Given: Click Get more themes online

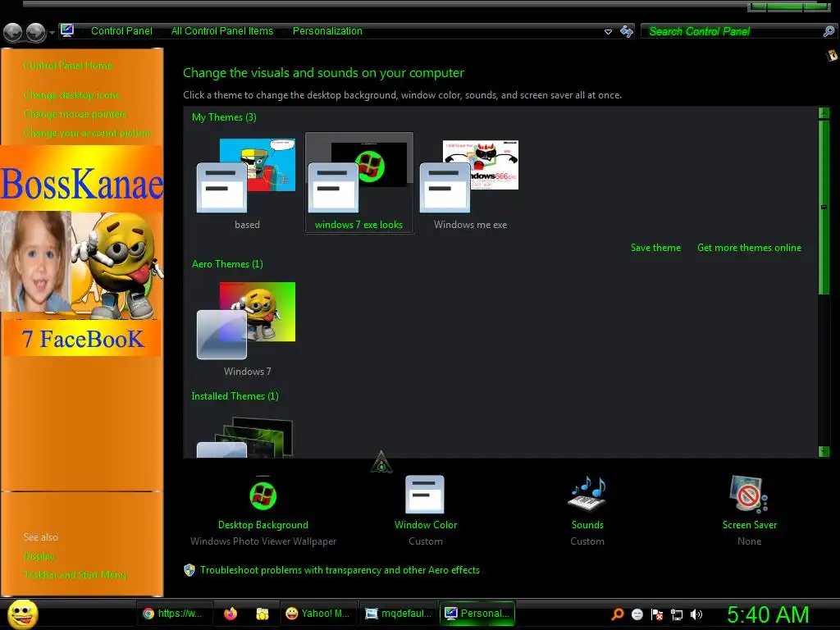Looking at the screenshot, I should pos(749,248).
